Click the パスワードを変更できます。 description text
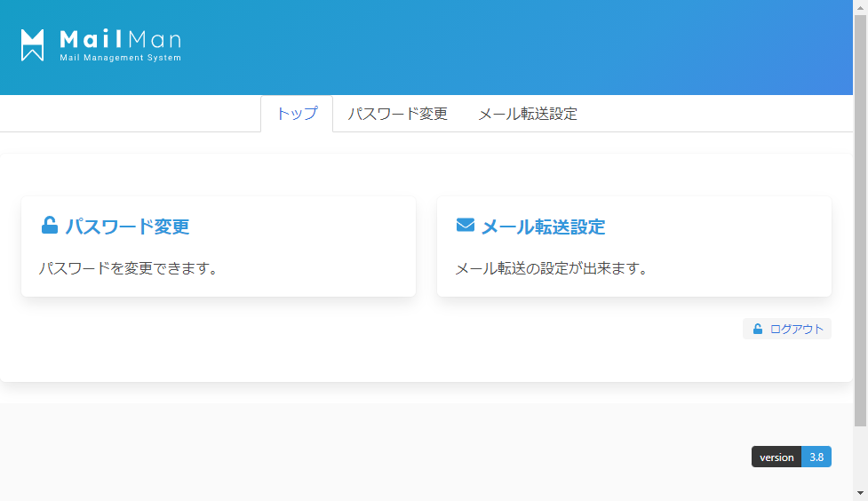868x501 pixels. 129,268
